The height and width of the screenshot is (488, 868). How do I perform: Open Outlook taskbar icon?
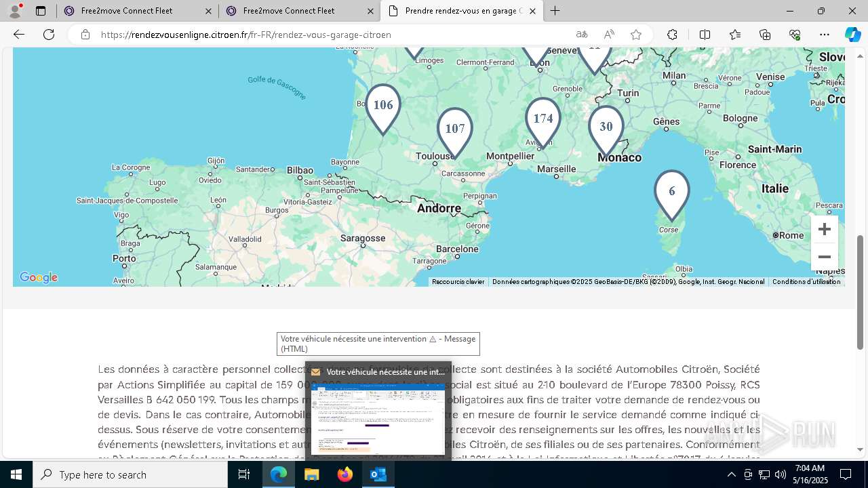pos(378,474)
